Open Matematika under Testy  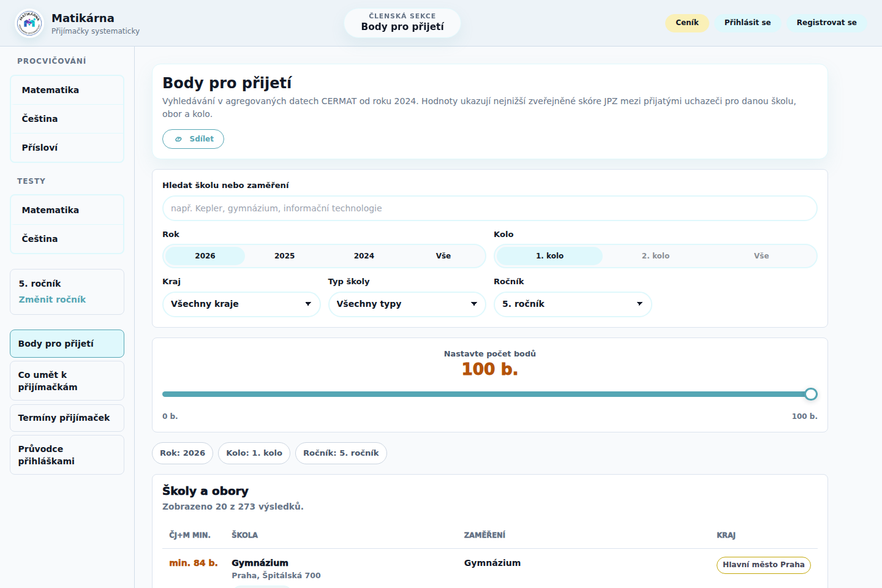pos(67,210)
